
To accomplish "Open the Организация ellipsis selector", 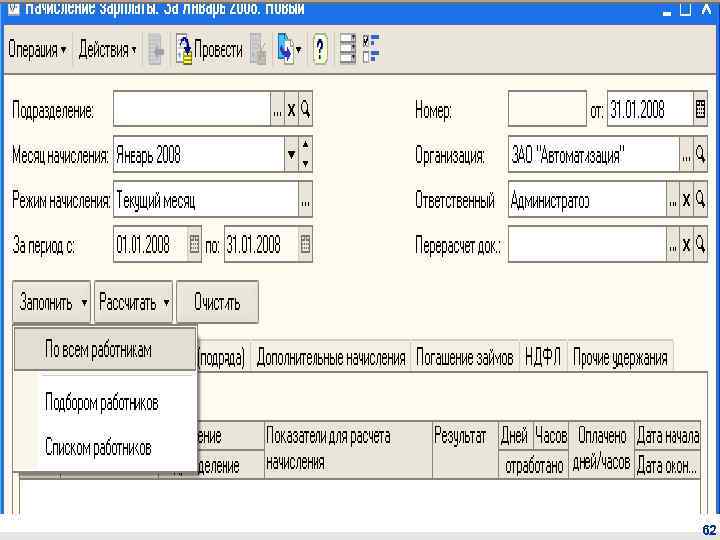I will [686, 154].
